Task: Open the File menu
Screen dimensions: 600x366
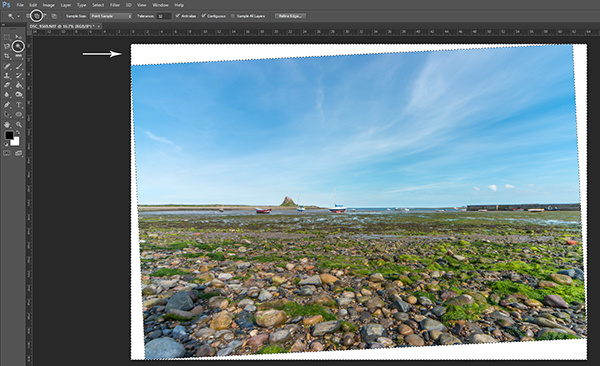Action: [x=20, y=5]
